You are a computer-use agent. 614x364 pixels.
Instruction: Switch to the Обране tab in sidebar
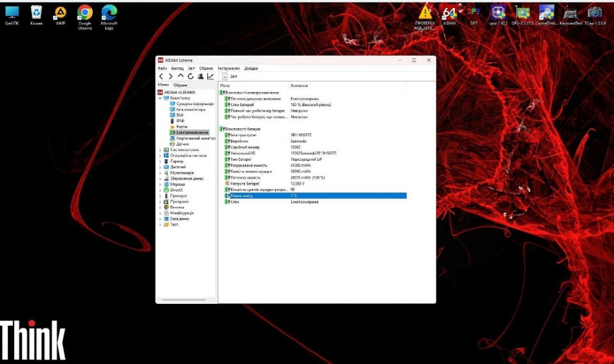pyautogui.click(x=180, y=85)
